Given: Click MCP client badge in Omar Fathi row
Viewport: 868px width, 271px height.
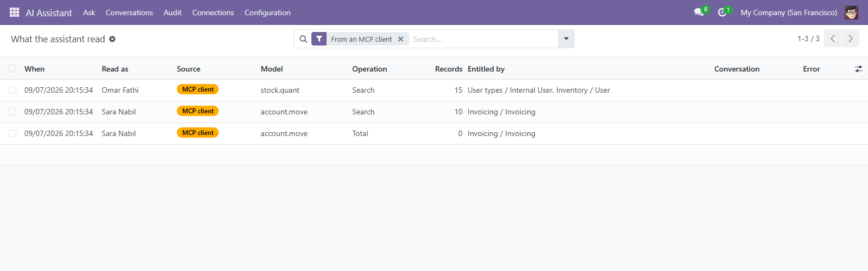Looking at the screenshot, I should click(197, 89).
